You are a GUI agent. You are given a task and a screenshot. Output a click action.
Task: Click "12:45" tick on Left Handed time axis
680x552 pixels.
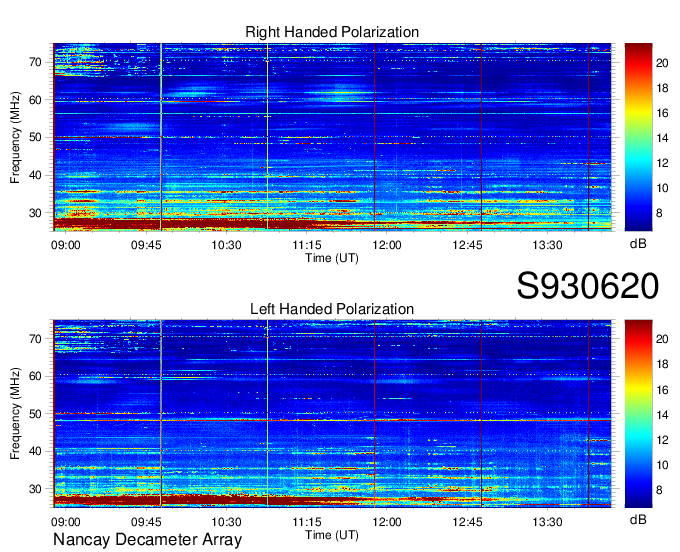[468, 522]
